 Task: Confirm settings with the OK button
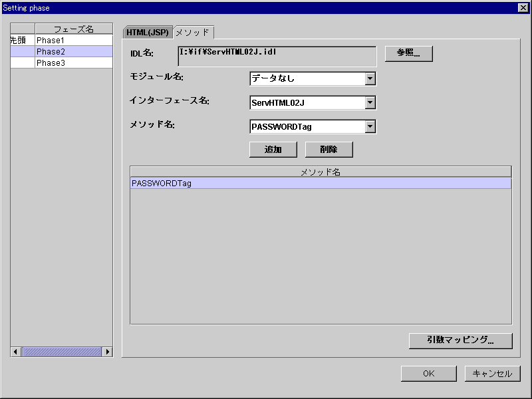(x=428, y=373)
